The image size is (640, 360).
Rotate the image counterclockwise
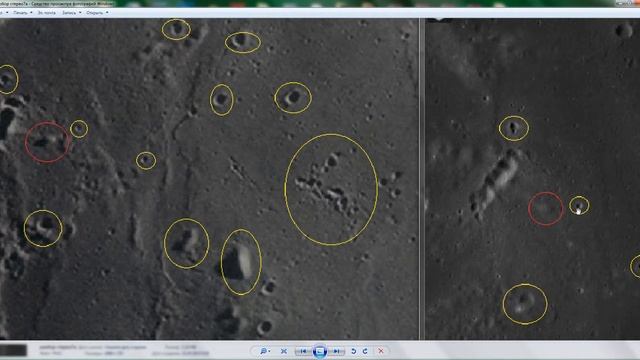[354, 351]
